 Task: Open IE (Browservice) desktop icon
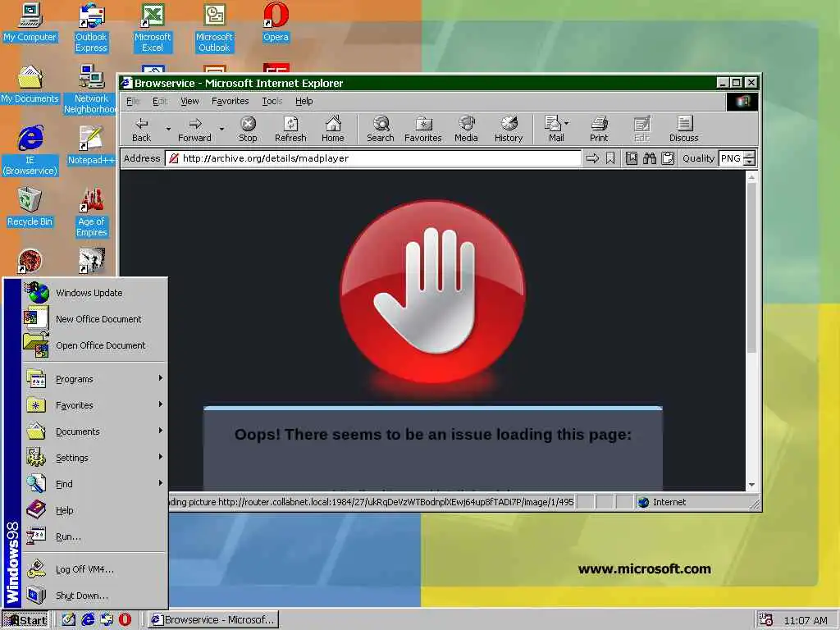point(30,150)
